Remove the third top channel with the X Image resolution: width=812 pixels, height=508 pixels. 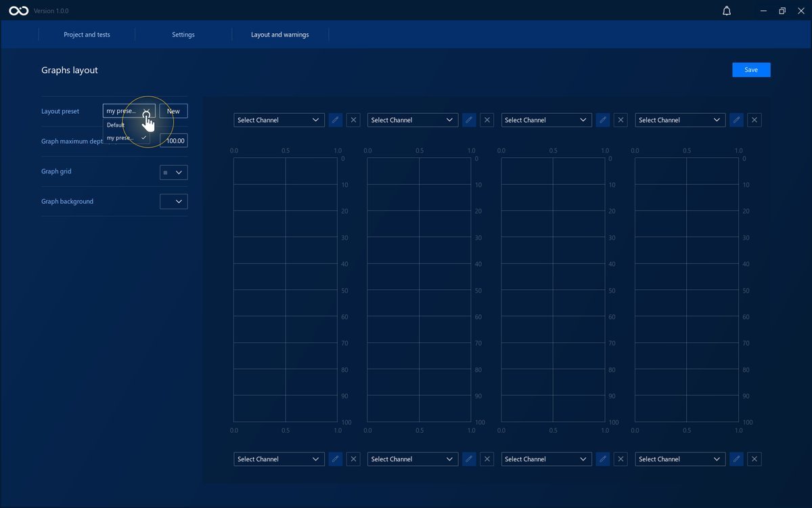tap(621, 120)
